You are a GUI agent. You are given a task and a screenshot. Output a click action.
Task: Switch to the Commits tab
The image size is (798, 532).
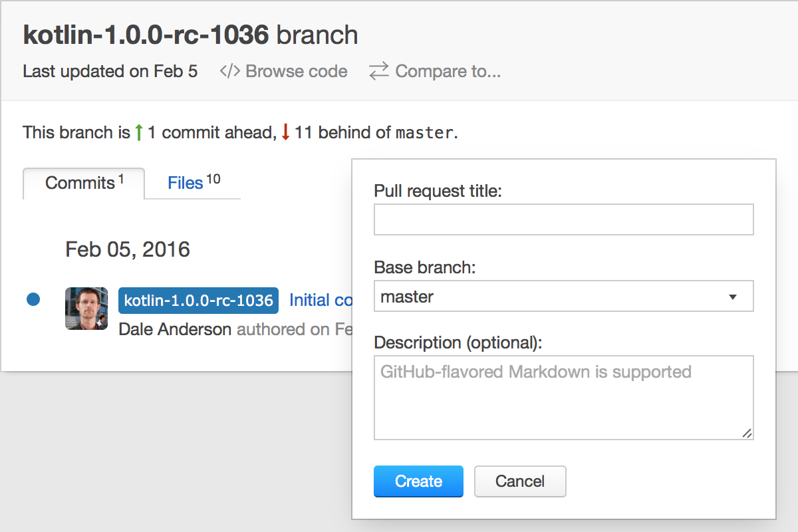click(84, 183)
